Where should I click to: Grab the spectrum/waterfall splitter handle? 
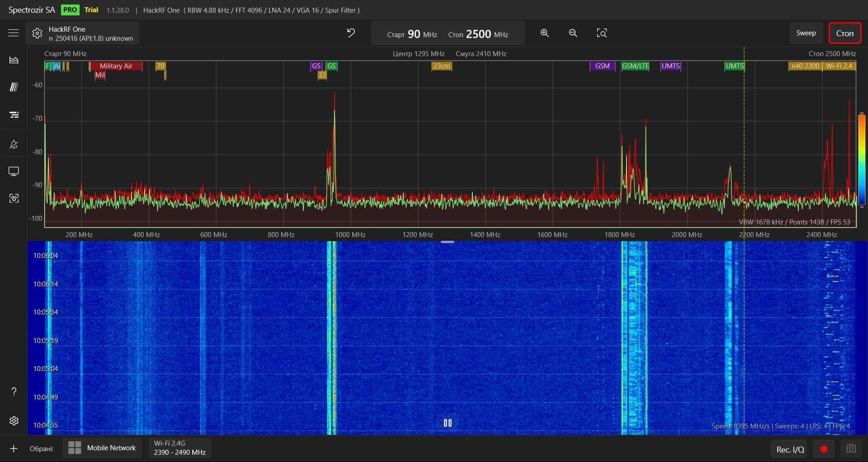point(448,242)
